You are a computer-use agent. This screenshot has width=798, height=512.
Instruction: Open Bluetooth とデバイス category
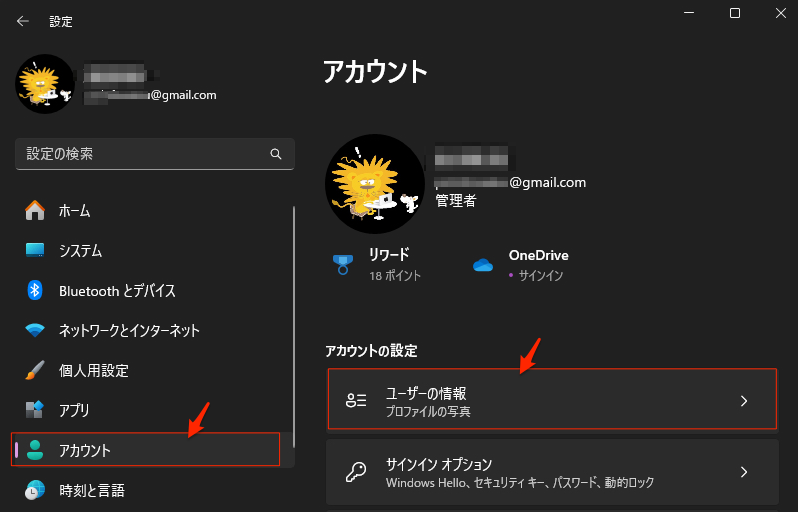pyautogui.click(x=153, y=291)
